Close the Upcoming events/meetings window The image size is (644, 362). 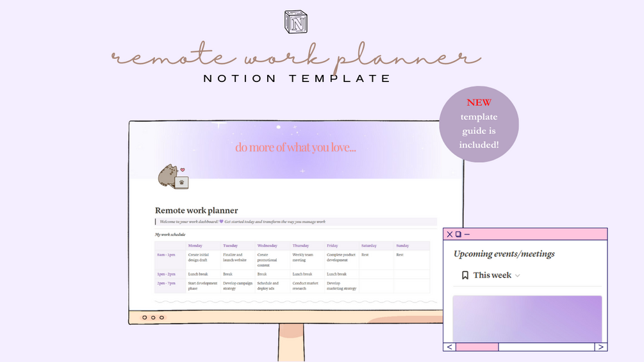click(x=450, y=234)
